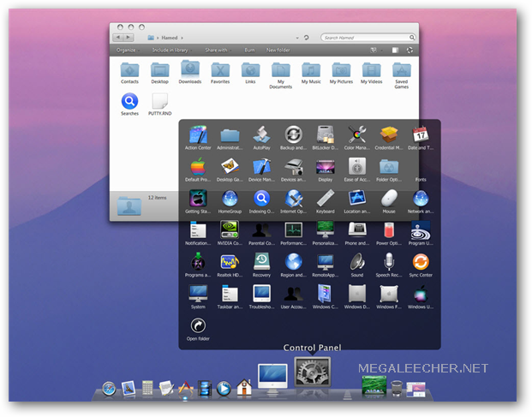Click Open folder arrow in stack

[x=198, y=325]
